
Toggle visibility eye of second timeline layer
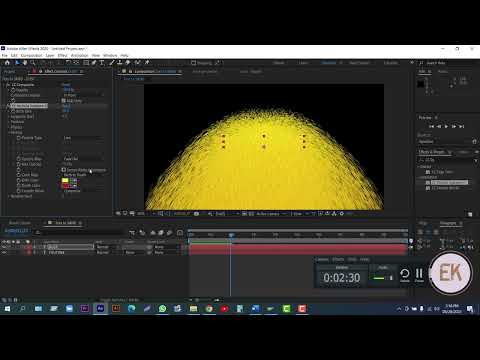[x=4, y=253]
